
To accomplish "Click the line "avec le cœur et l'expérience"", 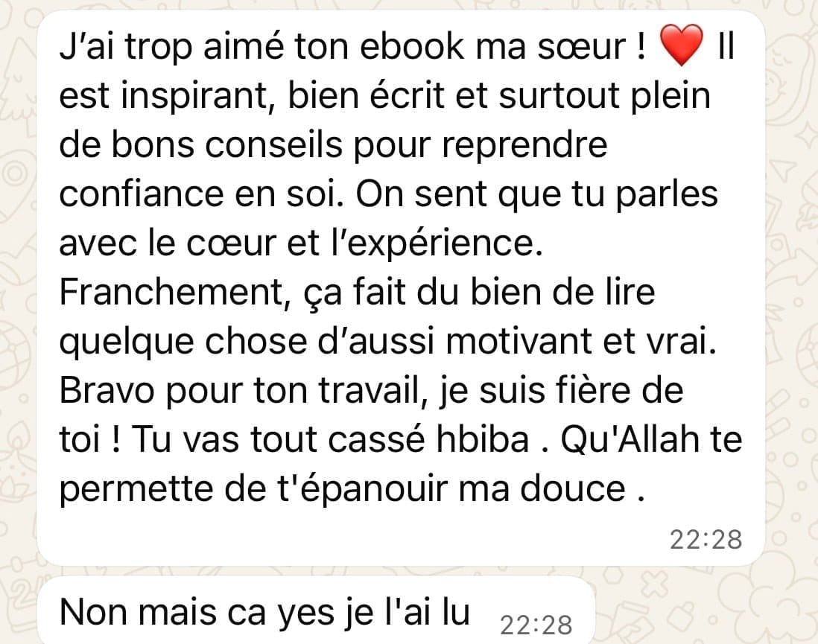I will coord(301,243).
